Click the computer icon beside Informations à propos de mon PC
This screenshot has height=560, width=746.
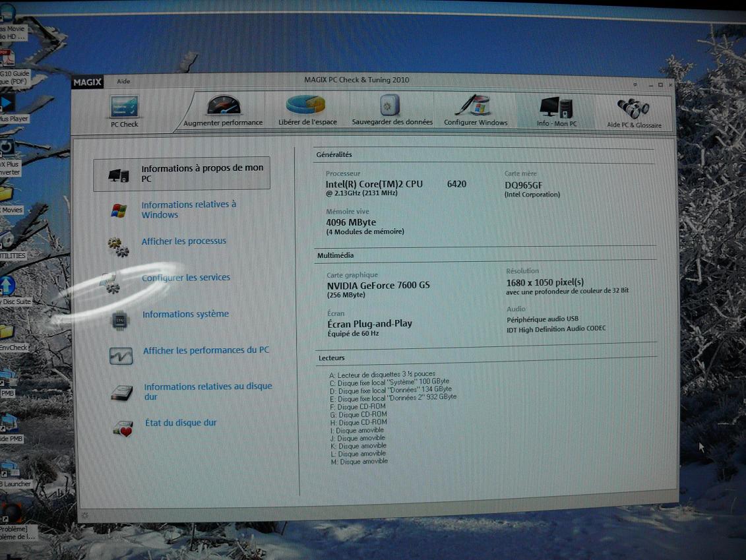[x=119, y=175]
